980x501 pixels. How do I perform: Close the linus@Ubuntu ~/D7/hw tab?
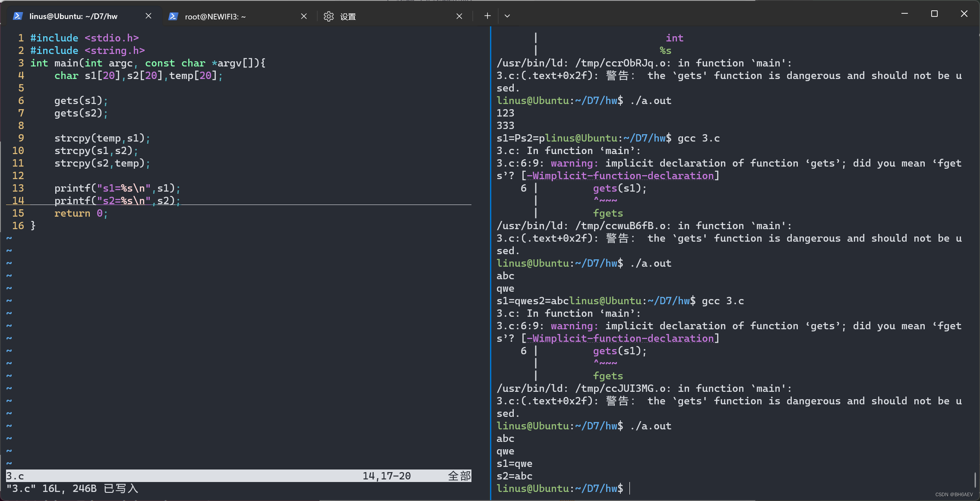tap(149, 16)
